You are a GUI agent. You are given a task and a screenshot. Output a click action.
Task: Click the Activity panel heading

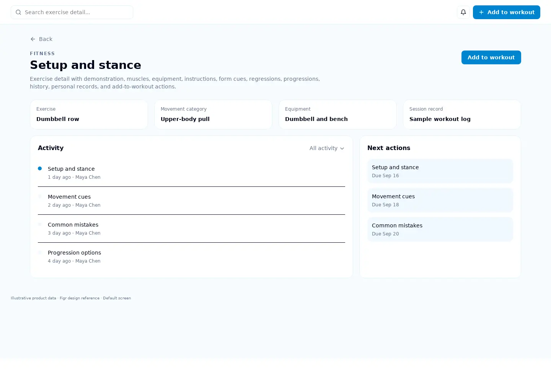coord(51,148)
